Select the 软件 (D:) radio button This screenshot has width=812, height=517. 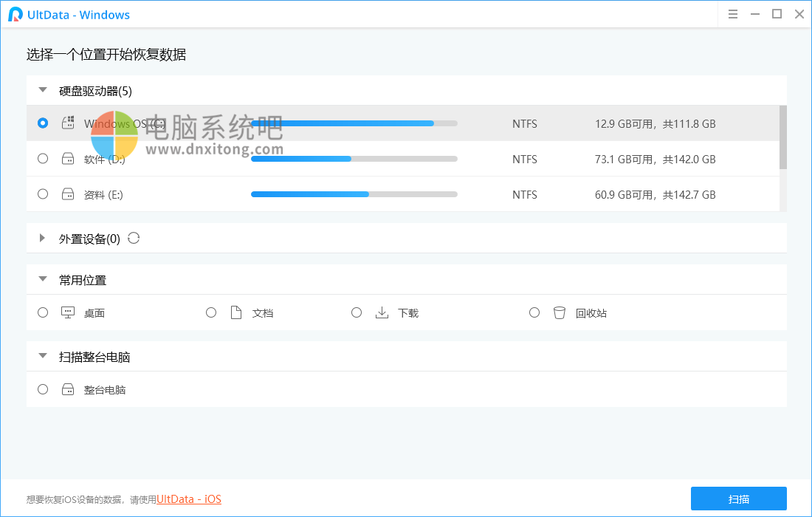click(x=43, y=159)
